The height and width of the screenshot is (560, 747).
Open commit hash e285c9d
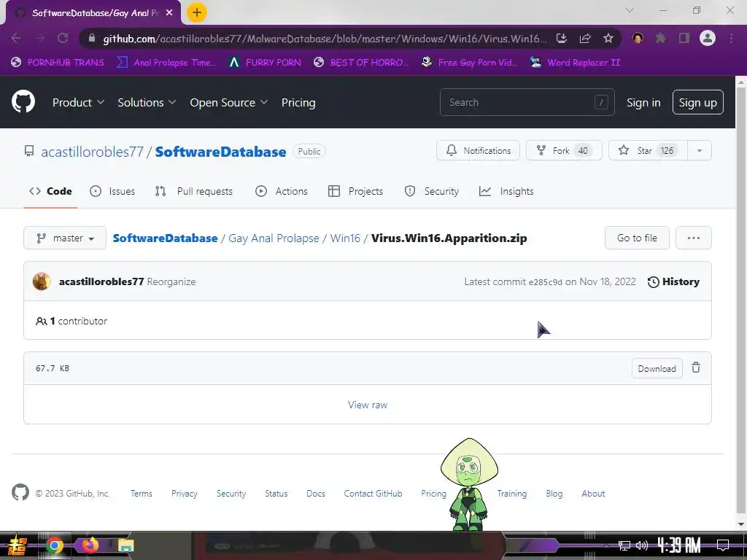(546, 282)
